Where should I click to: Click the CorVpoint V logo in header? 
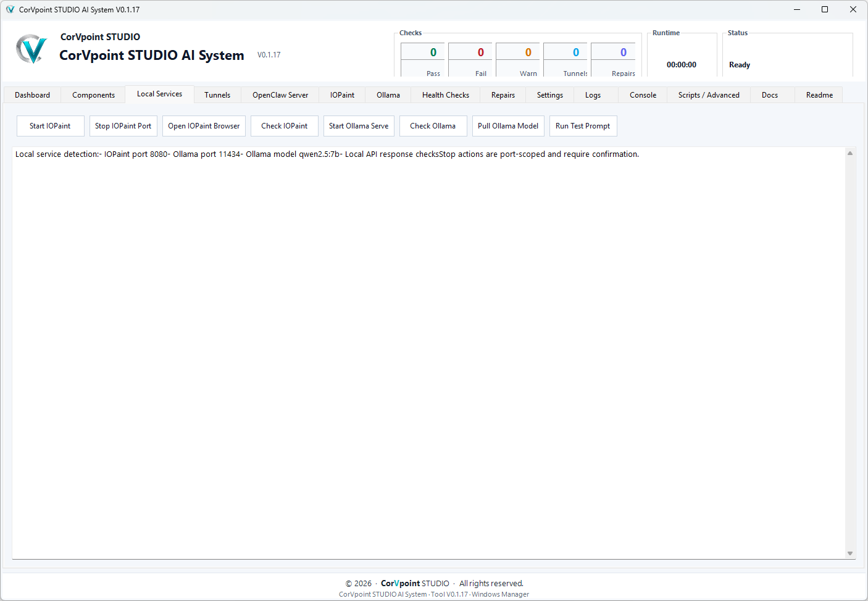tap(31, 49)
